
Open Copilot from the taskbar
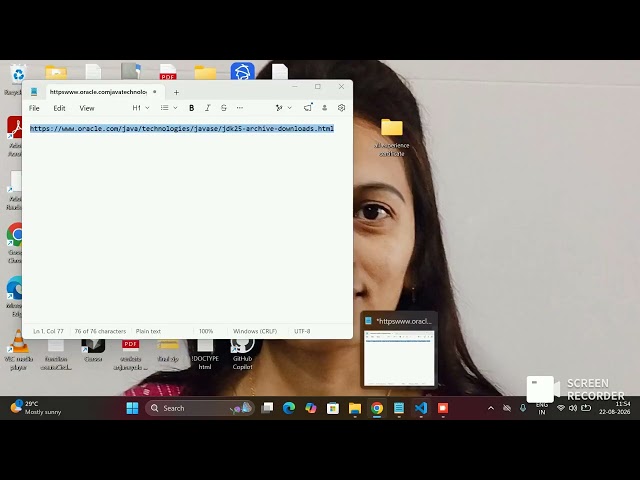point(311,408)
